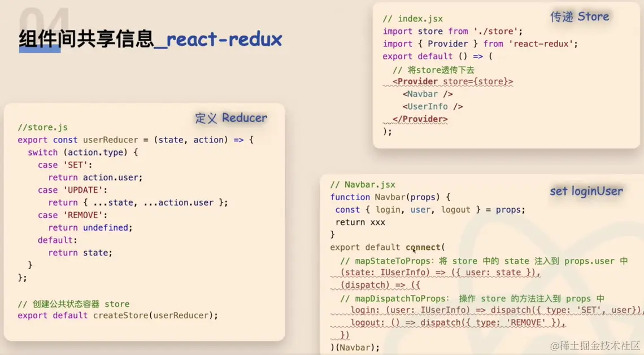The width and height of the screenshot is (644, 355).
Task: Click the slide title '组件间共享信息_react-redux'
Action: 150,40
